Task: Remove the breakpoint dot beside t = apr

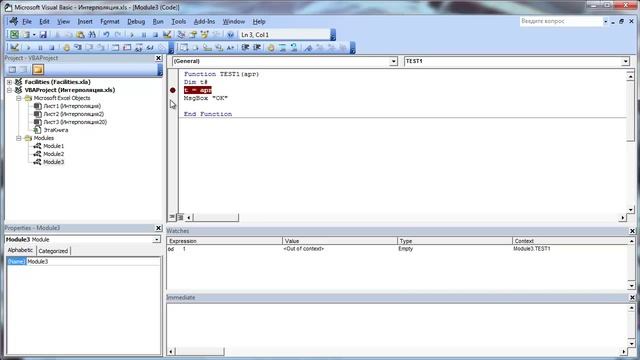Action: point(173,90)
